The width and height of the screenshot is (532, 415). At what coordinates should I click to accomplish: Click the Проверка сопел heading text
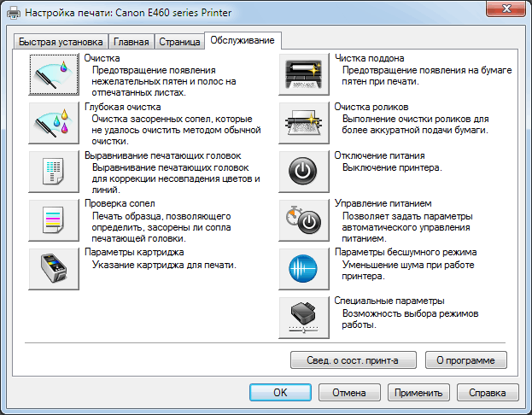120,203
